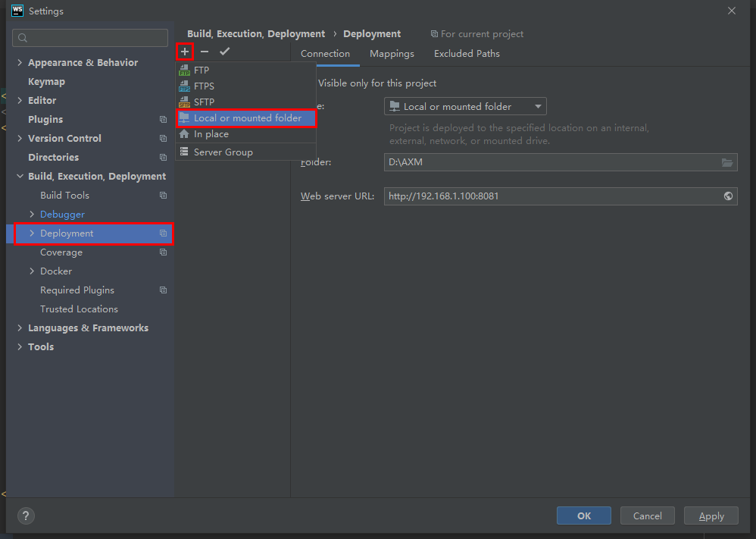This screenshot has height=539, width=756.
Task: Click the OK button
Action: pyautogui.click(x=583, y=515)
